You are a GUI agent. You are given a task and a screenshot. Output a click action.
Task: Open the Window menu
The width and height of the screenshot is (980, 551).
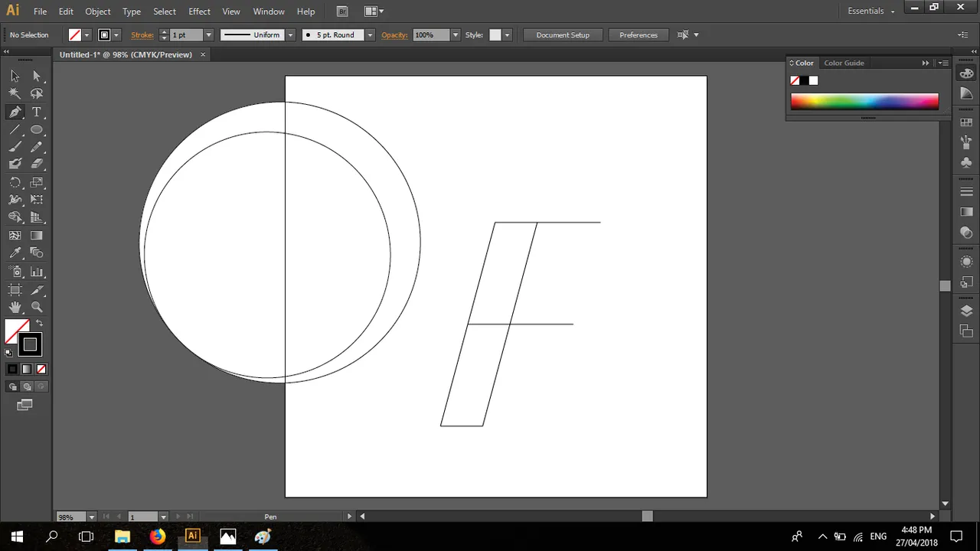(x=269, y=11)
